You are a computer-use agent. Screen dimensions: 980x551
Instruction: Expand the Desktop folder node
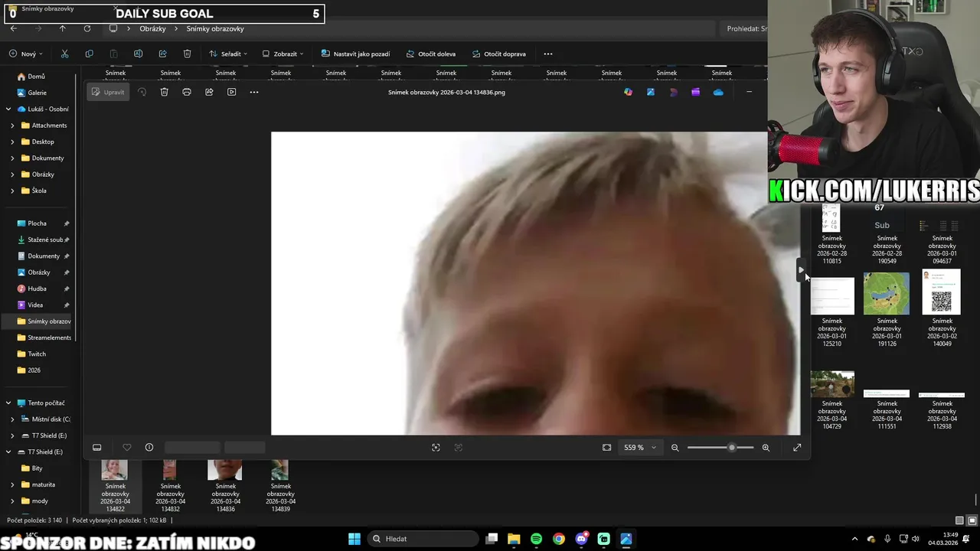point(11,142)
